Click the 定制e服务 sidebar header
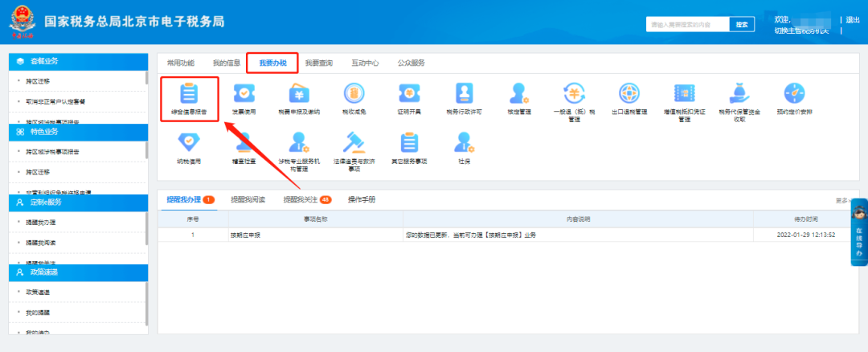Image resolution: width=868 pixels, height=352 pixels. pos(79,202)
